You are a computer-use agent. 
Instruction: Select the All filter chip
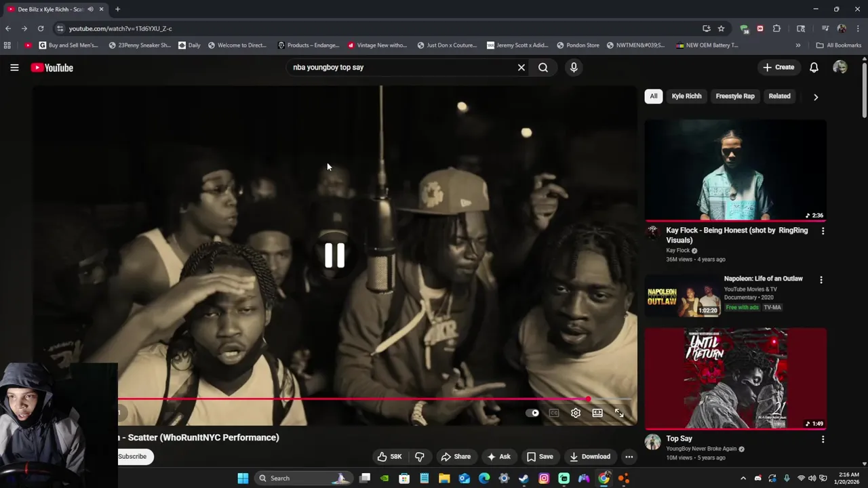point(654,96)
